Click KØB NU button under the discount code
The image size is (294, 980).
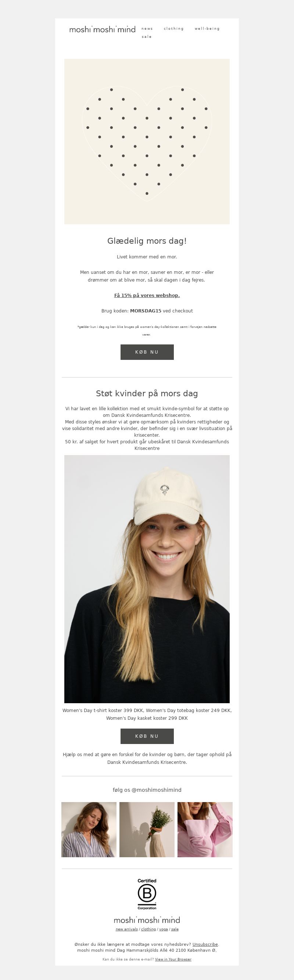pyautogui.click(x=147, y=352)
